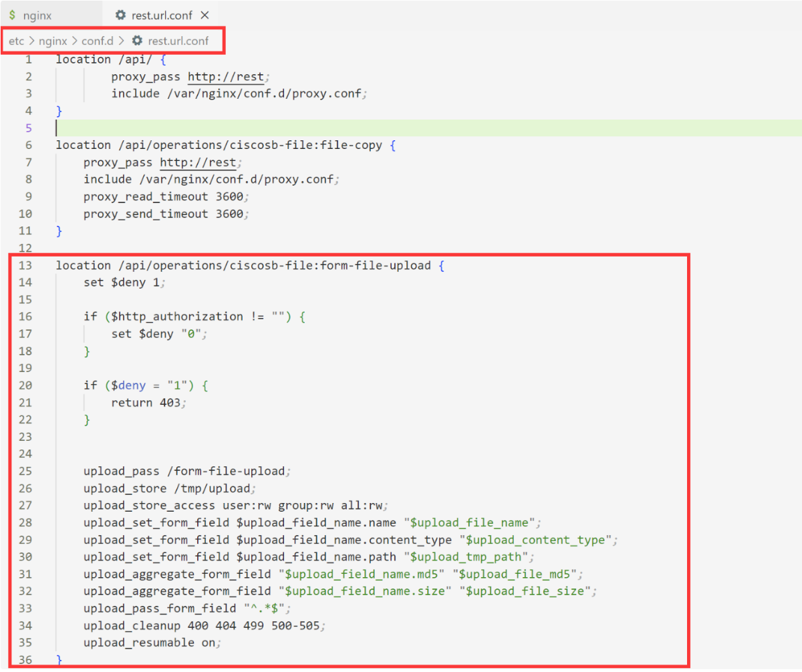
Task: Follow the http://rest link on line 7
Action: (x=198, y=162)
